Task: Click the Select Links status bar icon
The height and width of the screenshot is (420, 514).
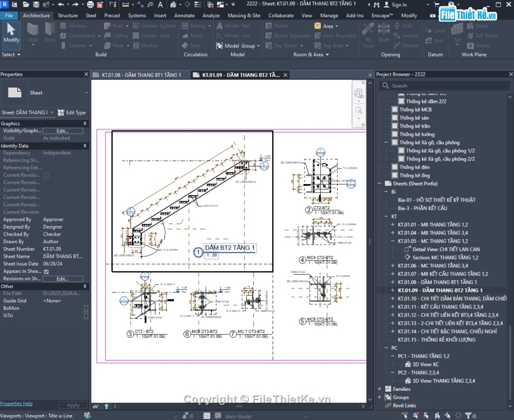Action: 405,416
